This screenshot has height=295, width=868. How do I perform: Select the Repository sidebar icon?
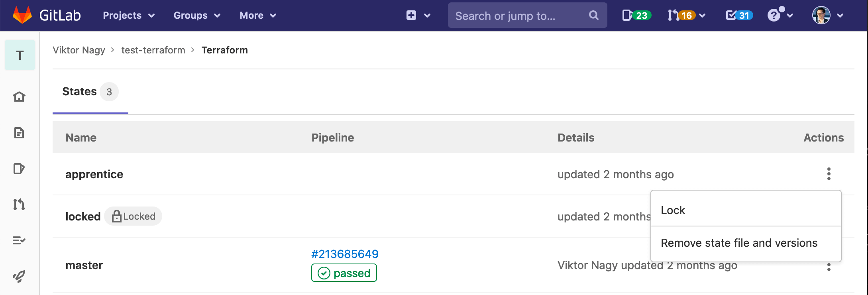coord(19,133)
